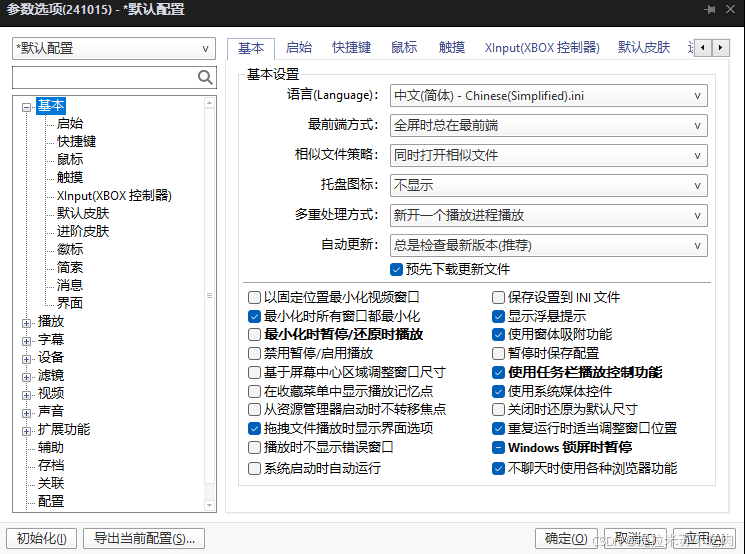Select 默认皮肤 in the tree

tap(83, 213)
